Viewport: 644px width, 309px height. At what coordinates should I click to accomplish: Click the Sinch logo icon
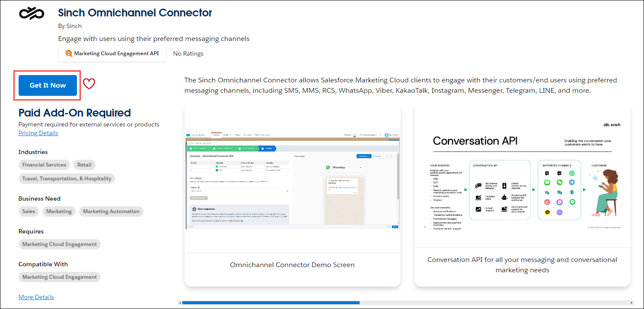(x=31, y=13)
